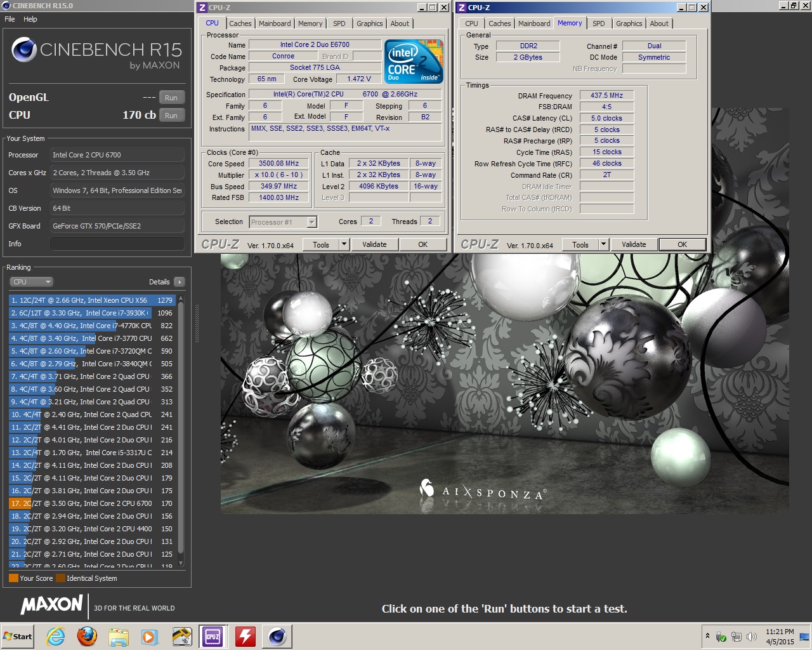The image size is (812, 650).
Task: Open Windows Explorer folder icon in taskbar
Action: coord(119,636)
